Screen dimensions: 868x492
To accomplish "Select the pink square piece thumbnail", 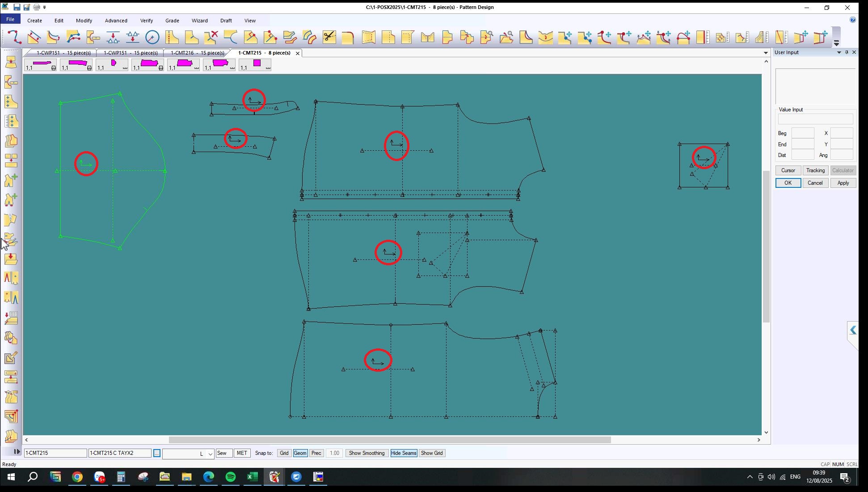I will 257,64.
